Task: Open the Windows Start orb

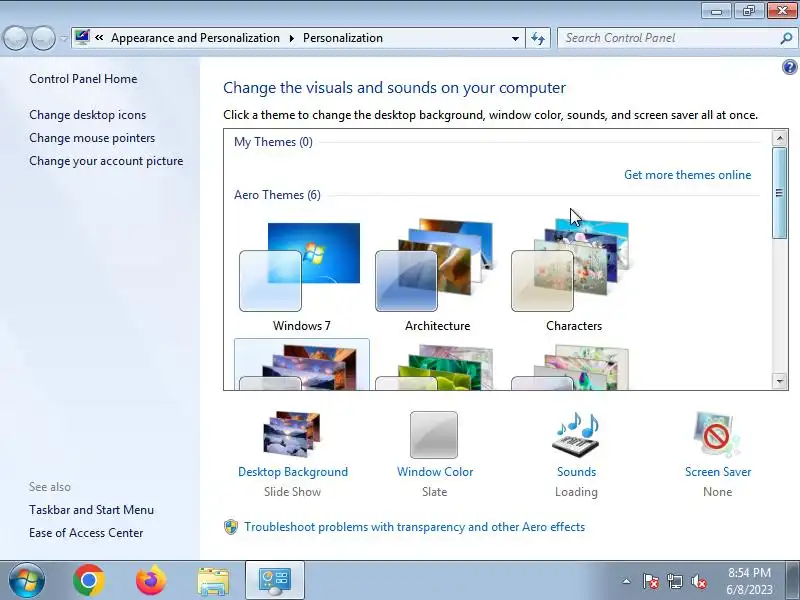Action: coord(26,581)
